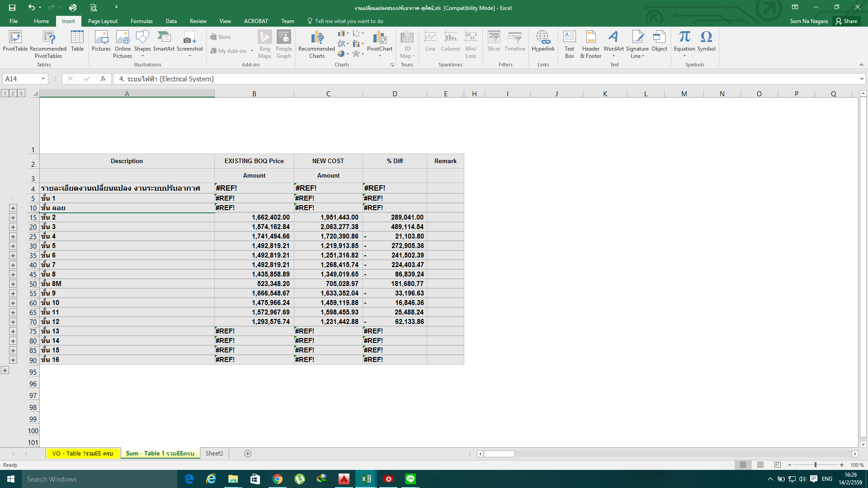Image resolution: width=868 pixels, height=488 pixels.
Task: Add a new sheet with plus button
Action: pyautogui.click(x=248, y=454)
